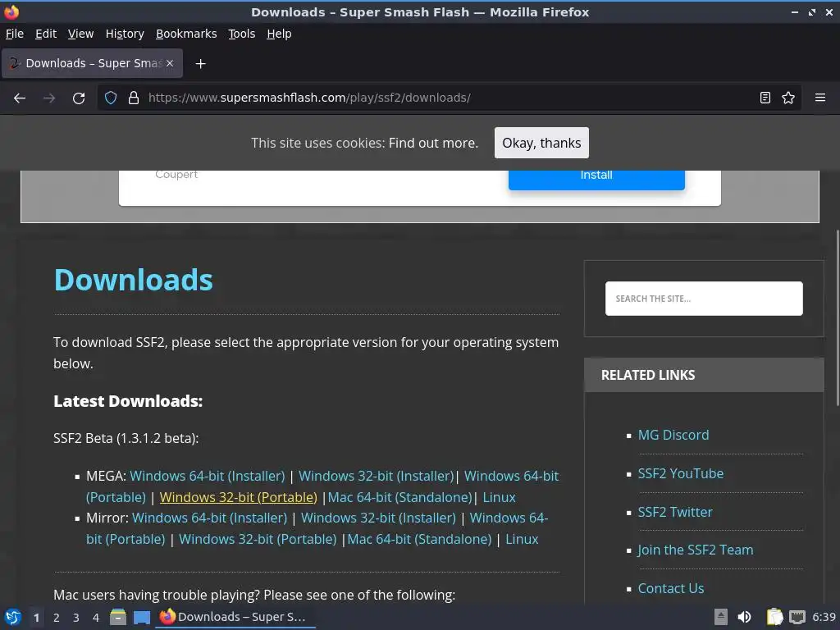Open the MG Discord related link

tap(673, 435)
